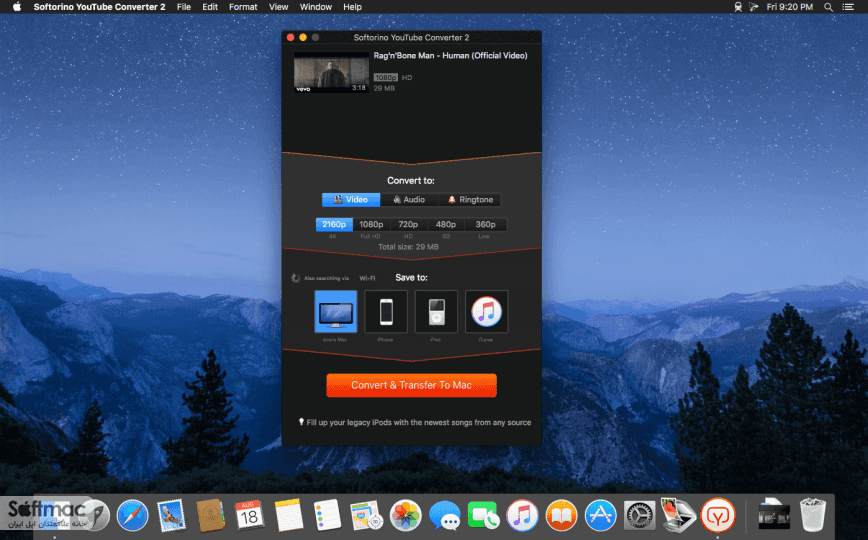The image size is (868, 540).
Task: Open Safari from the dock
Action: tap(132, 515)
